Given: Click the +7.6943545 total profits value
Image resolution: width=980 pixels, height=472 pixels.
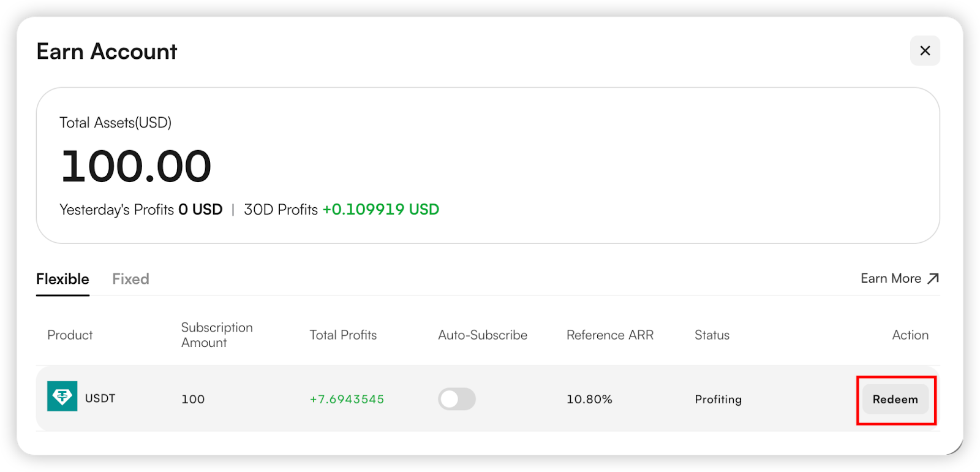Looking at the screenshot, I should [347, 399].
